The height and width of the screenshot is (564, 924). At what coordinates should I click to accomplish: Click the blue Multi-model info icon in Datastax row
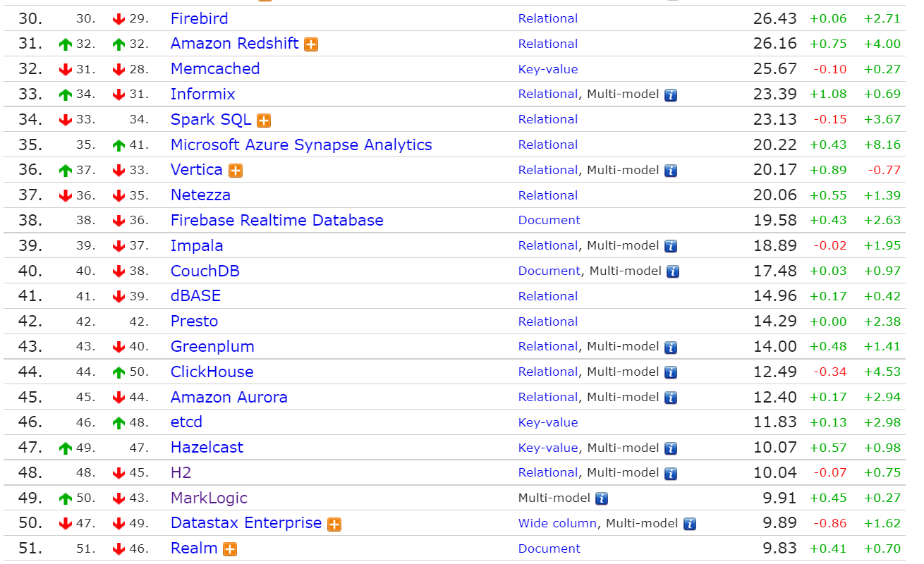690,524
